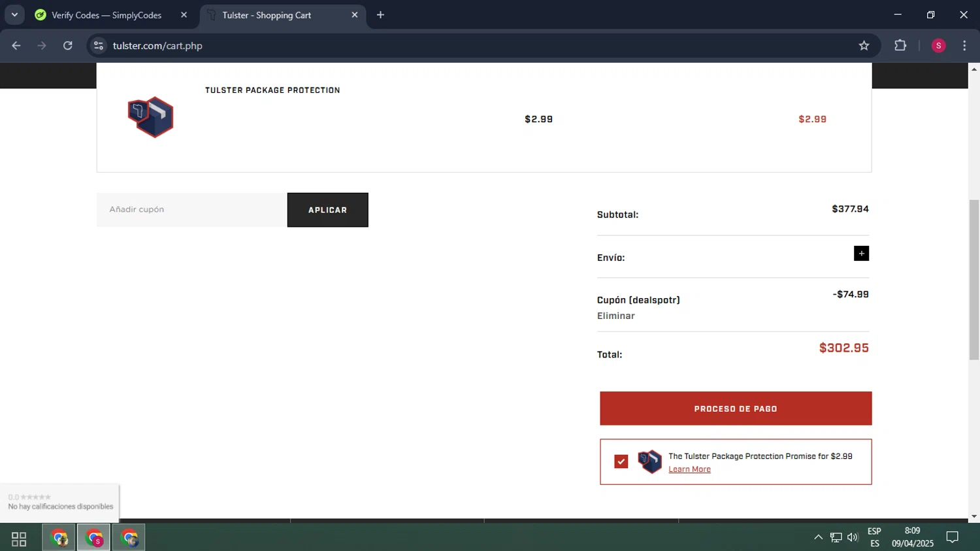Open the Extensions puzzle icon
The height and width of the screenshot is (551, 980).
point(900,46)
